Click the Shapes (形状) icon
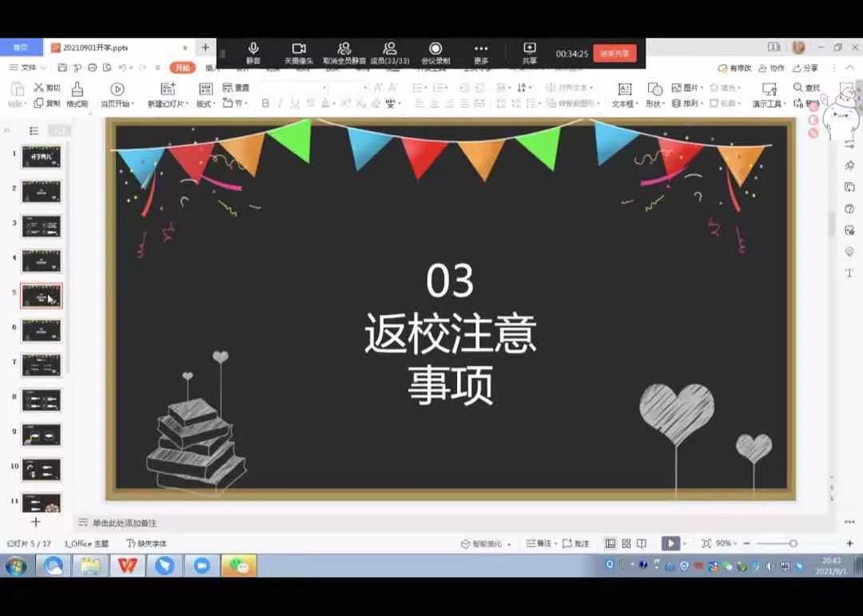Image resolution: width=863 pixels, height=616 pixels. pyautogui.click(x=654, y=94)
